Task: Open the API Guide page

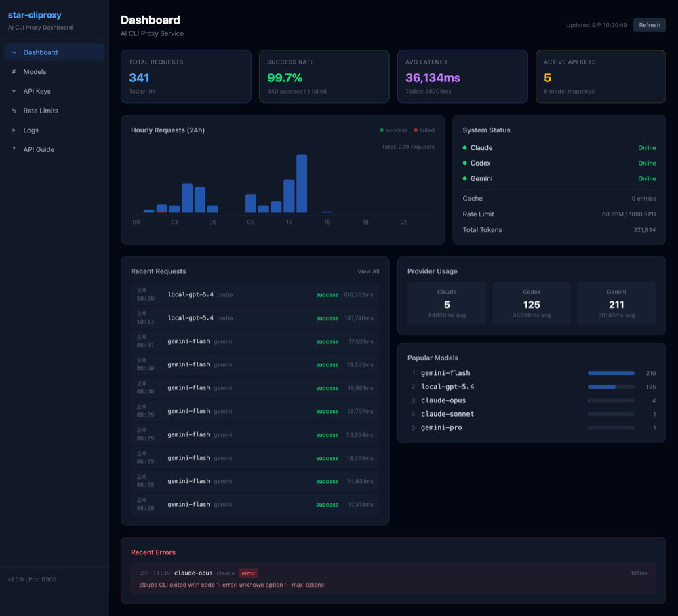Action: tap(54, 150)
